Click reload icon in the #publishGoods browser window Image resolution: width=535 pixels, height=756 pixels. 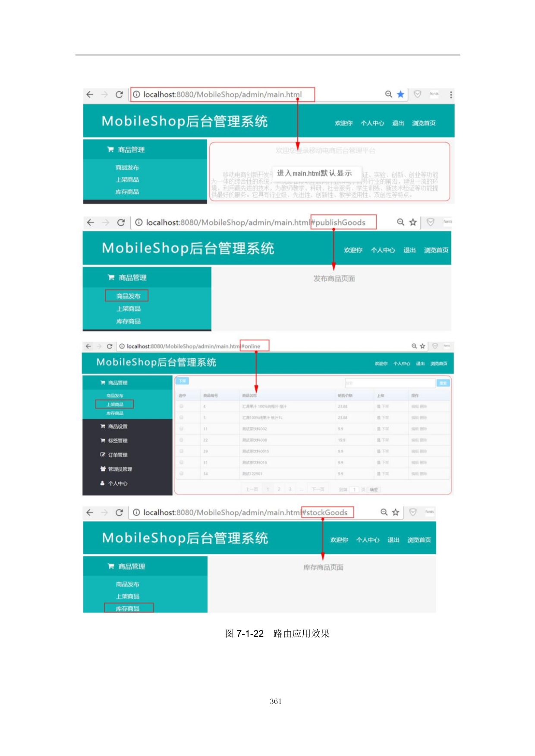click(121, 223)
